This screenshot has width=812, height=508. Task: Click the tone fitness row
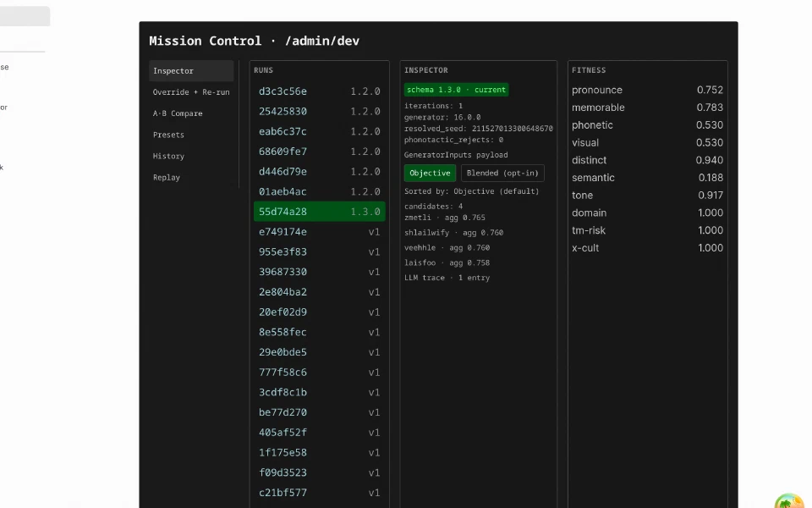(x=647, y=196)
